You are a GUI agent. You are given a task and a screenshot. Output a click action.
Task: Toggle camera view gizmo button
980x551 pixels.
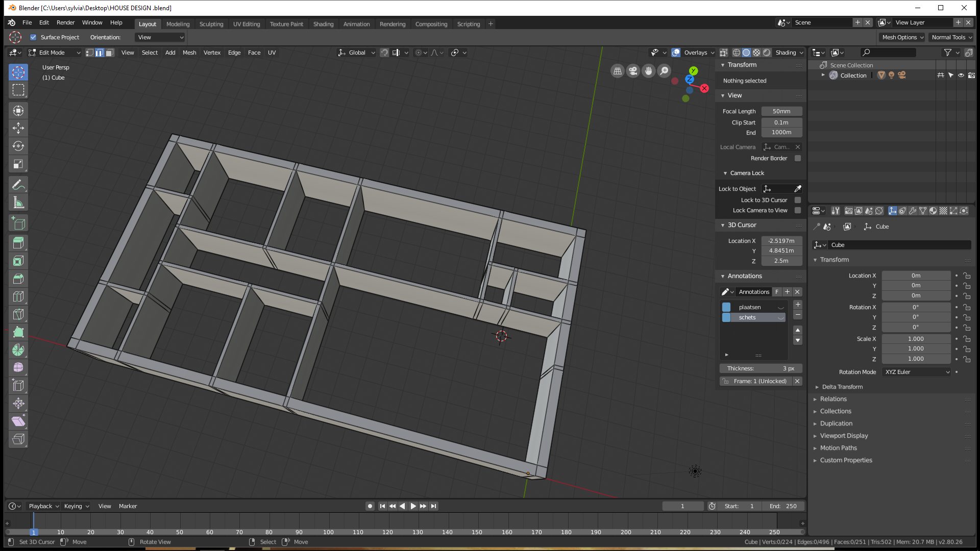click(633, 71)
